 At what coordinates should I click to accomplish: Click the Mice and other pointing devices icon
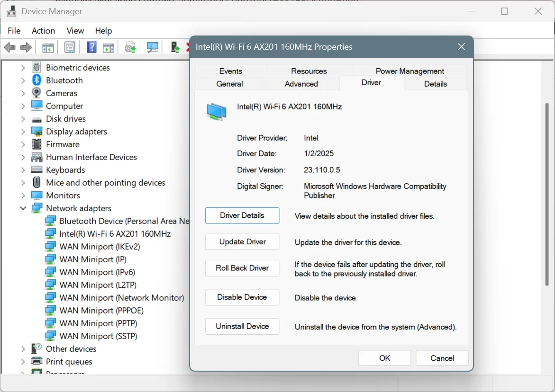36,182
